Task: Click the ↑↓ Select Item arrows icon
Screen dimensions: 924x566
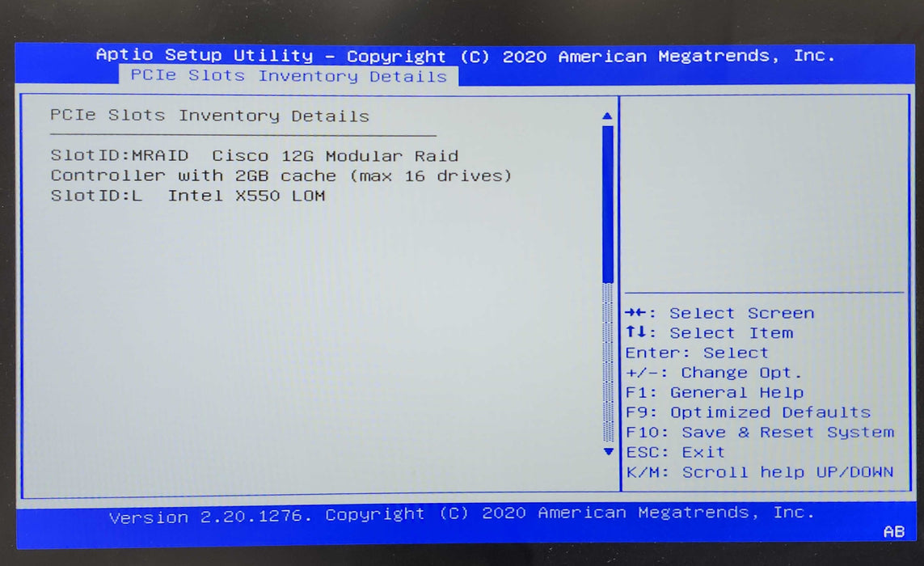Action: pos(635,332)
